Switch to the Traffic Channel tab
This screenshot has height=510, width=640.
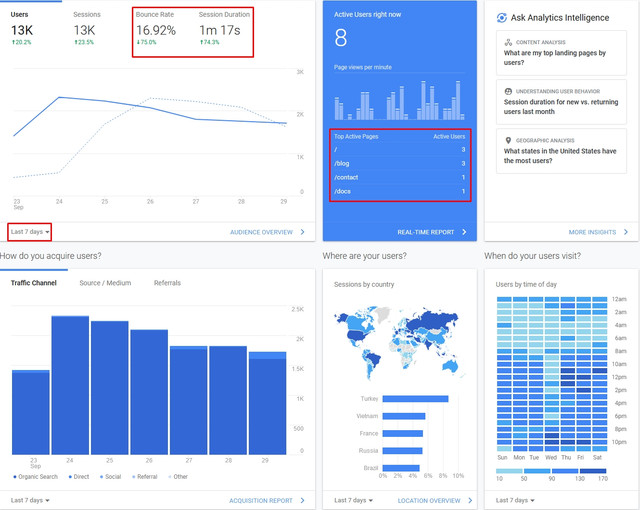33,283
